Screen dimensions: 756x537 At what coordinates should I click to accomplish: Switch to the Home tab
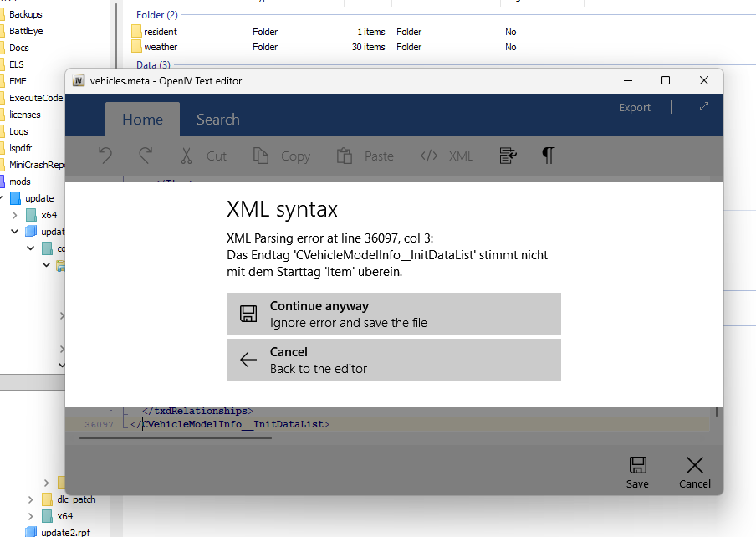[143, 119]
